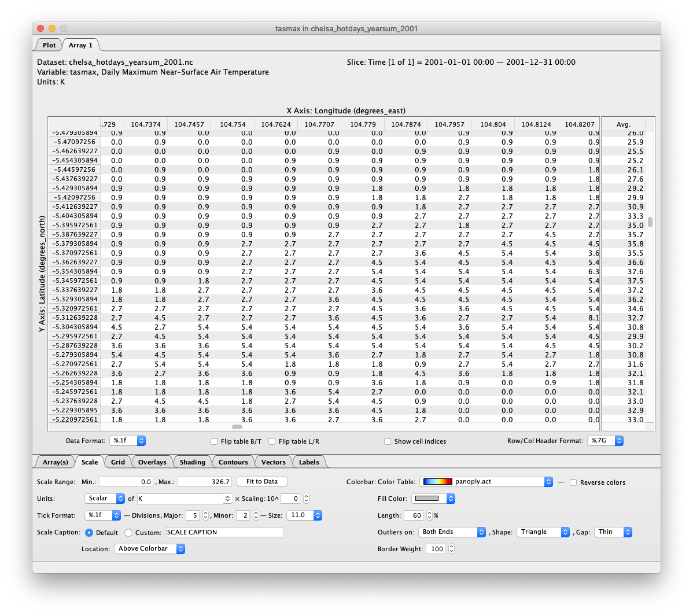This screenshot has height=616, width=693.
Task: Check the Reverse colors option
Action: [573, 482]
